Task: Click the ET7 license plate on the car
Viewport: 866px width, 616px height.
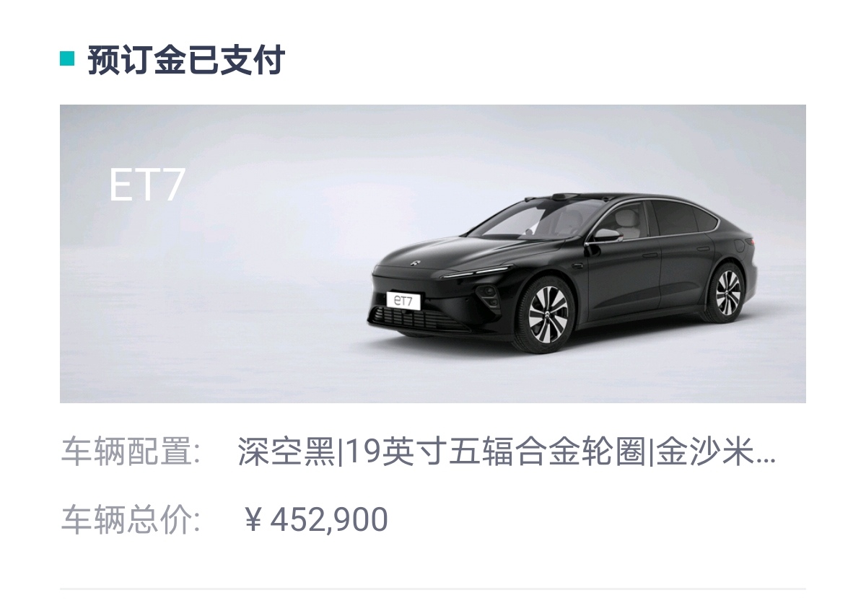Action: pyautogui.click(x=403, y=300)
